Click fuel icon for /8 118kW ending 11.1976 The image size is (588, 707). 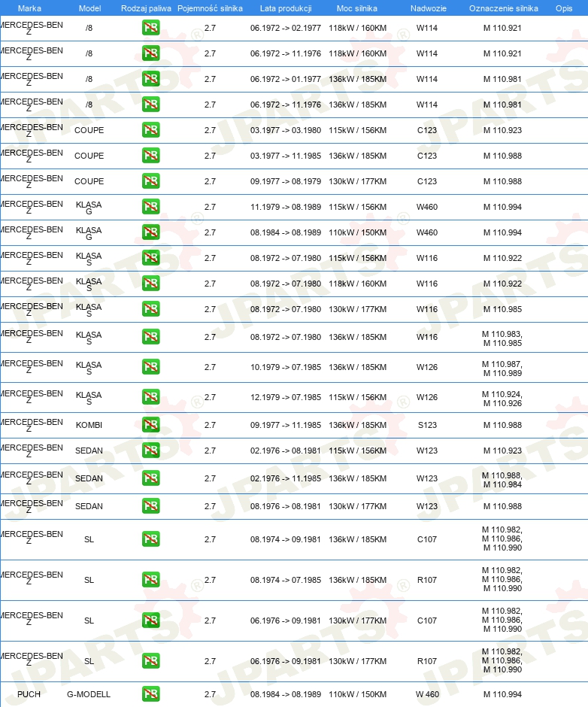click(150, 53)
